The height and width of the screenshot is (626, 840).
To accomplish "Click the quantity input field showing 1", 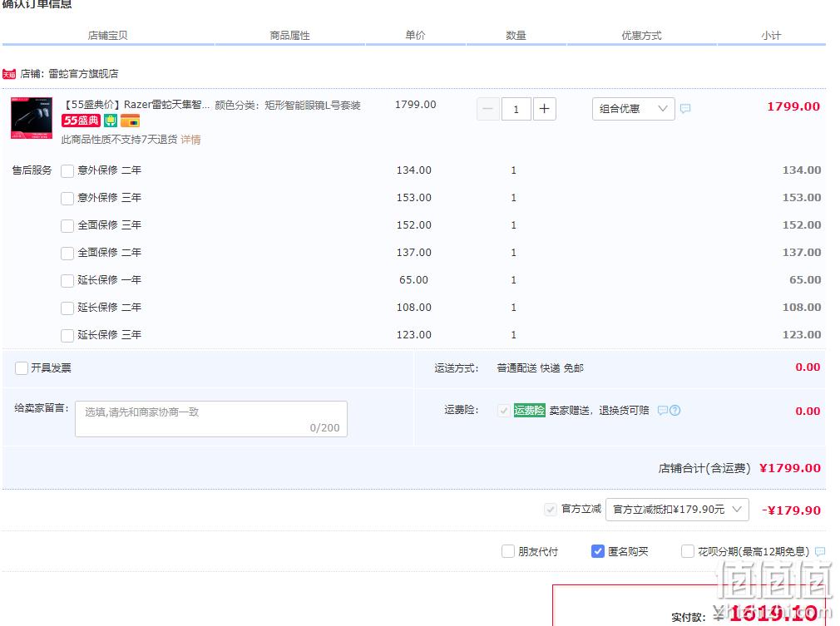I will pos(516,109).
